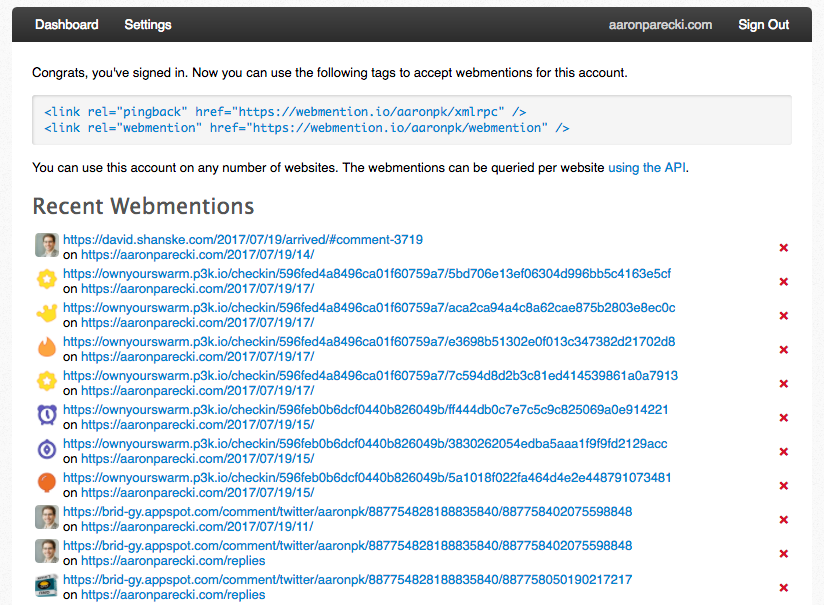
Task: Remove the webmention ending in a0e914221
Action: [783, 418]
